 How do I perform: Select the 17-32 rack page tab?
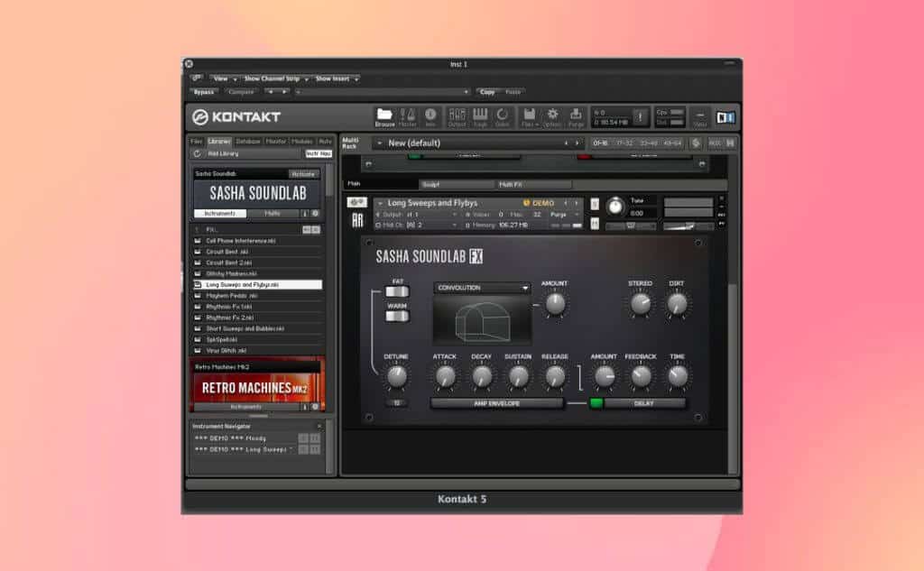[x=624, y=143]
